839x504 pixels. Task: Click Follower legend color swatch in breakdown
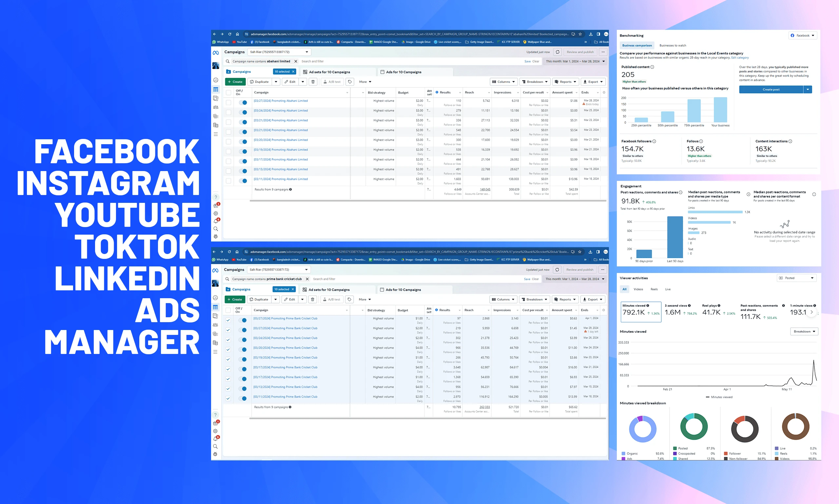point(726,454)
